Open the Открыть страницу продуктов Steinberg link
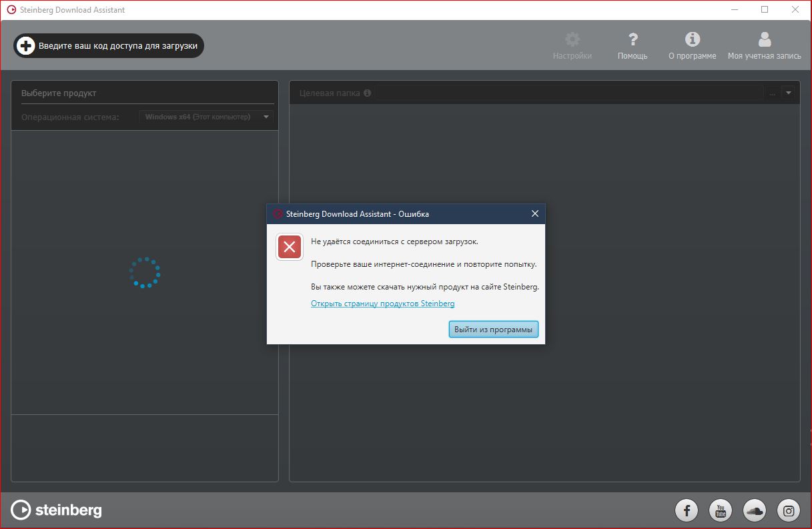Viewport: 812px width, 529px height. tap(383, 304)
